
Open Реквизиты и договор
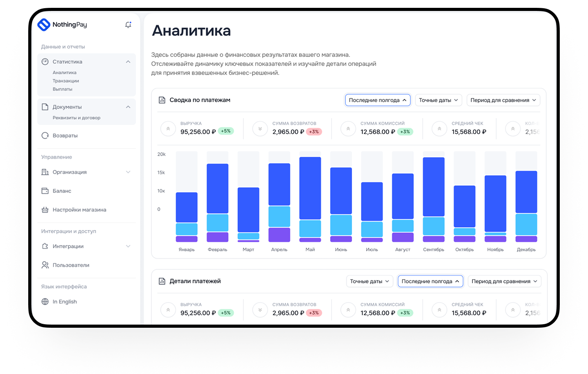point(77,118)
